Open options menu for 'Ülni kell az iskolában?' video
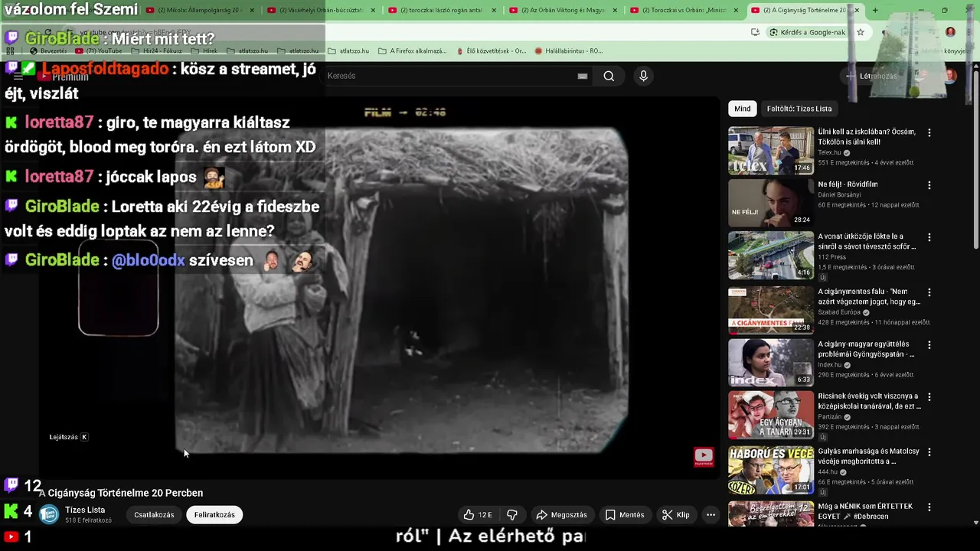The image size is (980, 551). (929, 132)
